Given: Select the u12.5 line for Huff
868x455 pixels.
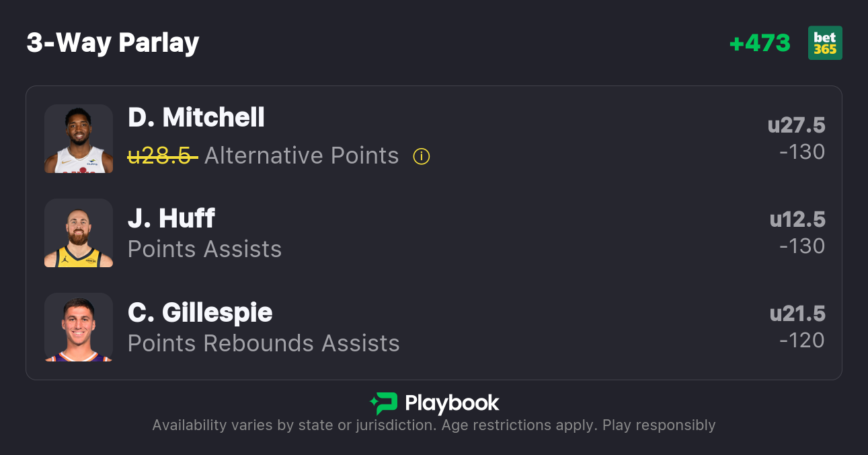Looking at the screenshot, I should [x=797, y=219].
